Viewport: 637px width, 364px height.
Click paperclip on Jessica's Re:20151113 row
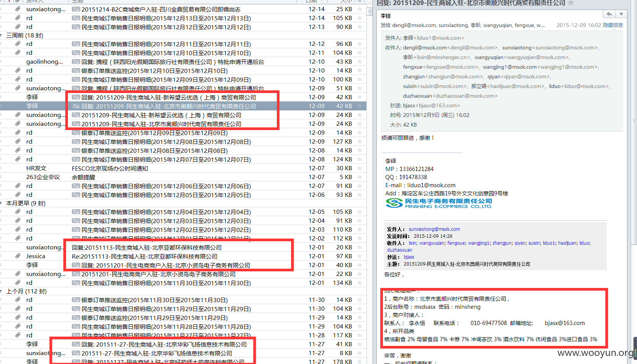pos(18,256)
